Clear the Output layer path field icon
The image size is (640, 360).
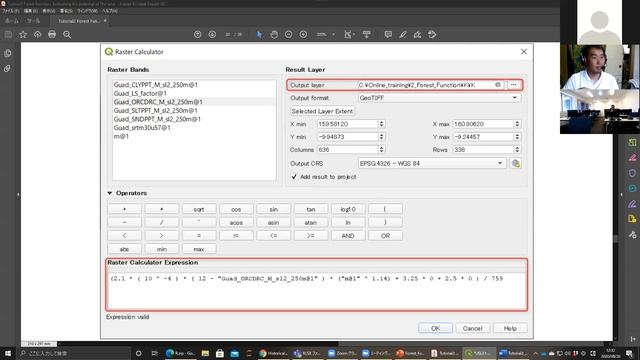coord(498,85)
